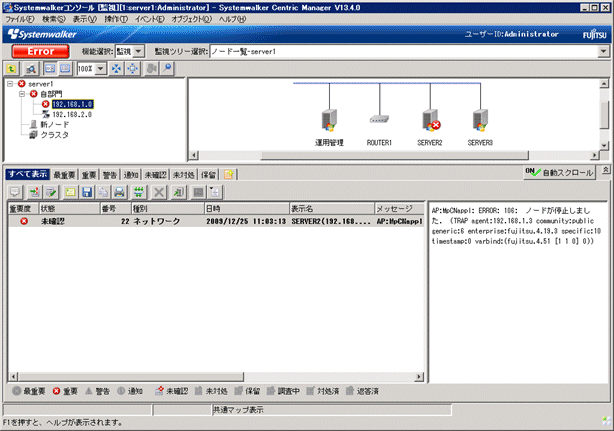Click the red Error status button
Image resolution: width=614 pixels, height=431 pixels.
[40, 50]
